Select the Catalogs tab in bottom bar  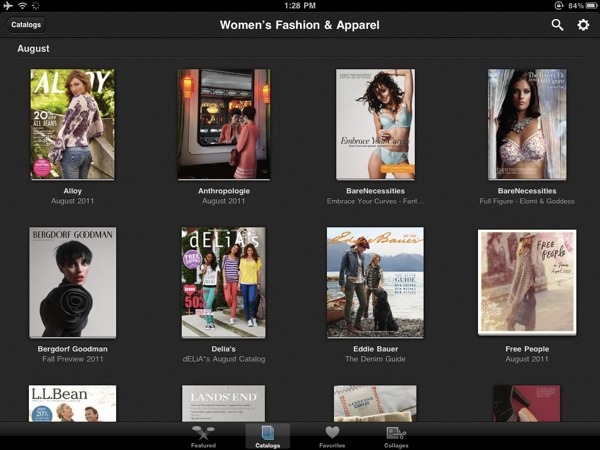click(267, 437)
